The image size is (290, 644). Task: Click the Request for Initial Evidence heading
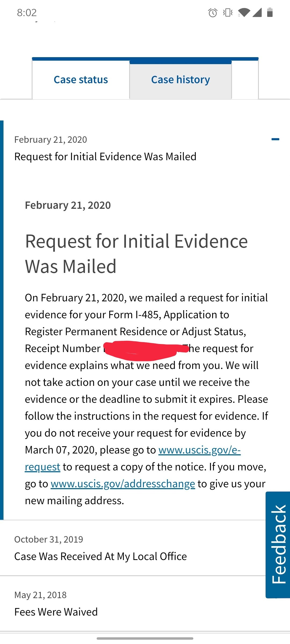[x=136, y=254]
